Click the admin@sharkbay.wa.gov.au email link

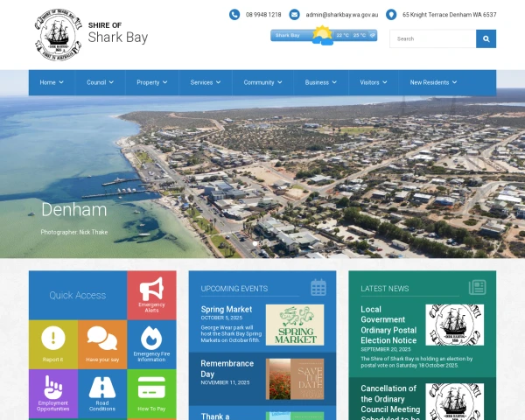click(342, 15)
